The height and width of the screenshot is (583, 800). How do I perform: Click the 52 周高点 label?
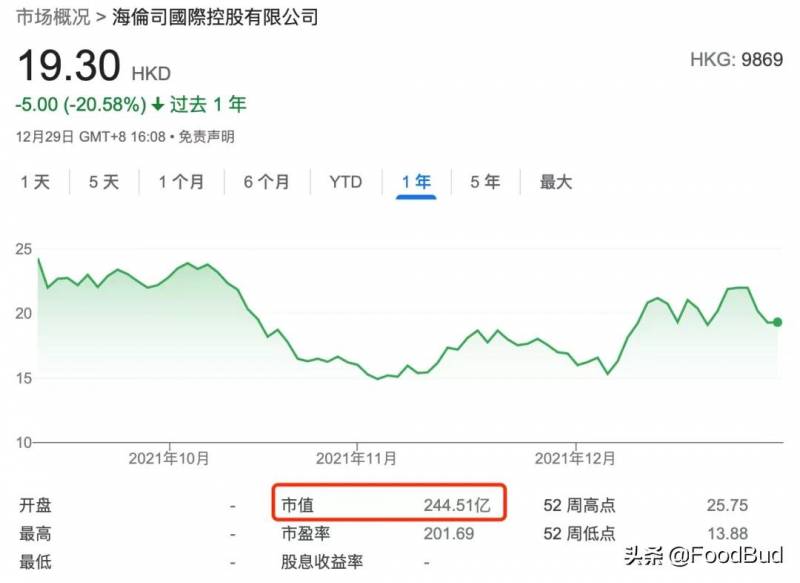tap(579, 505)
